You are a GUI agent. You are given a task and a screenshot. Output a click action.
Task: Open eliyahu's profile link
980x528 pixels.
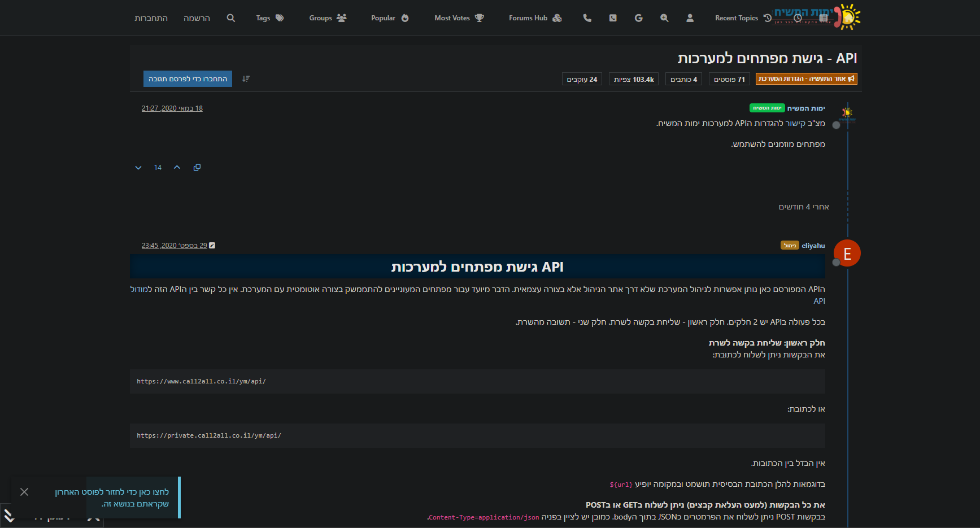813,245
